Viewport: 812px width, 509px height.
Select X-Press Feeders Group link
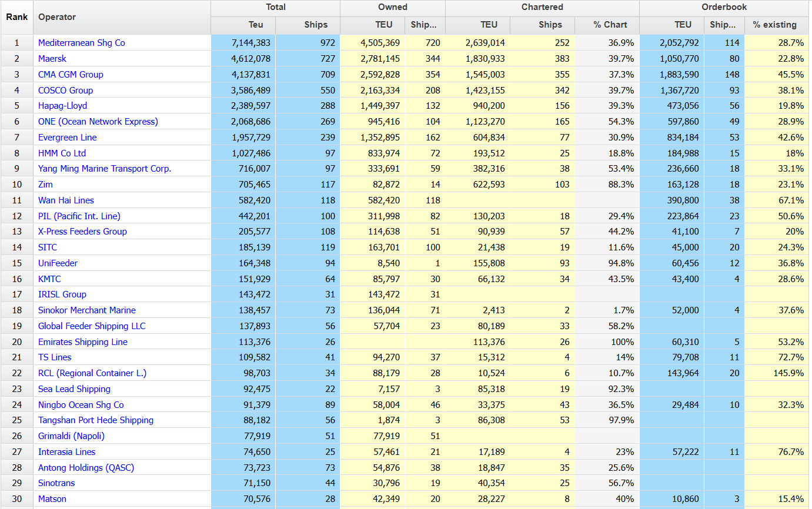pos(82,232)
